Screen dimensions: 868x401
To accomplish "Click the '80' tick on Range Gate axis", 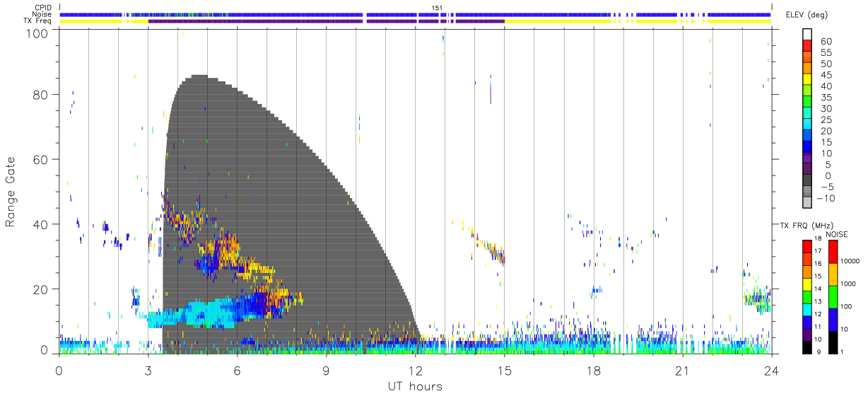I will 41,95.
